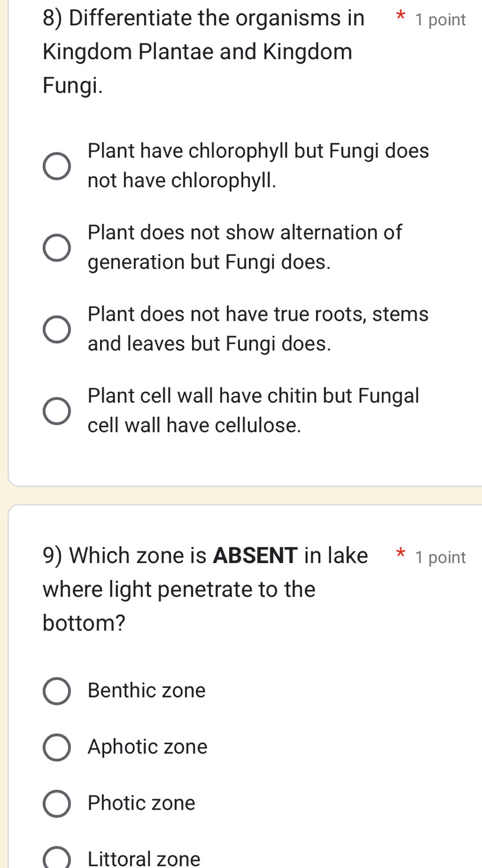Click the "Photic zone" answer text

pos(141,803)
